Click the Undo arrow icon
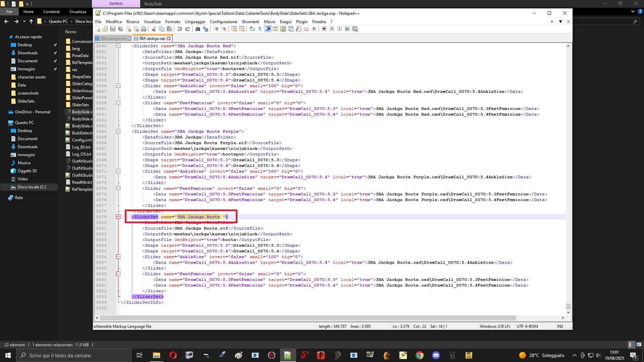The width and height of the screenshot is (644, 362). (x=179, y=29)
